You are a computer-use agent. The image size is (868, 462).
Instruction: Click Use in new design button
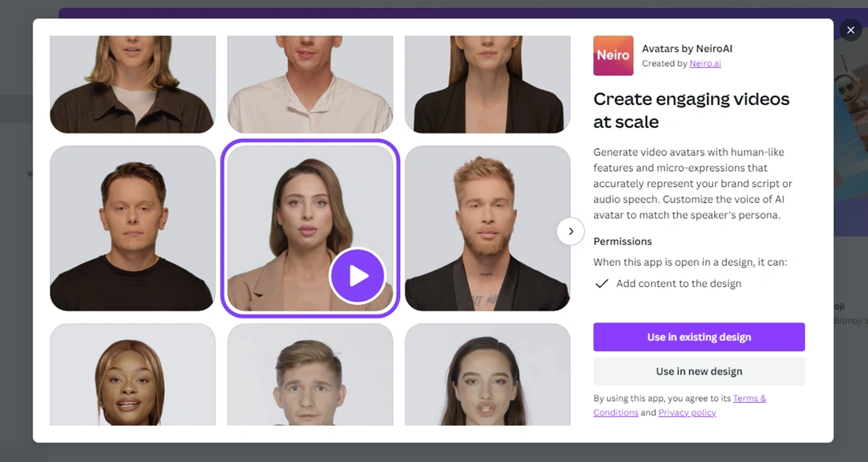click(699, 371)
